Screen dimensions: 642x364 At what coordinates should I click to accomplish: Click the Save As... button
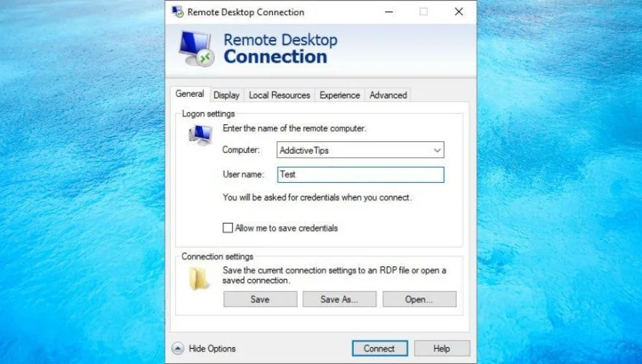click(x=339, y=299)
